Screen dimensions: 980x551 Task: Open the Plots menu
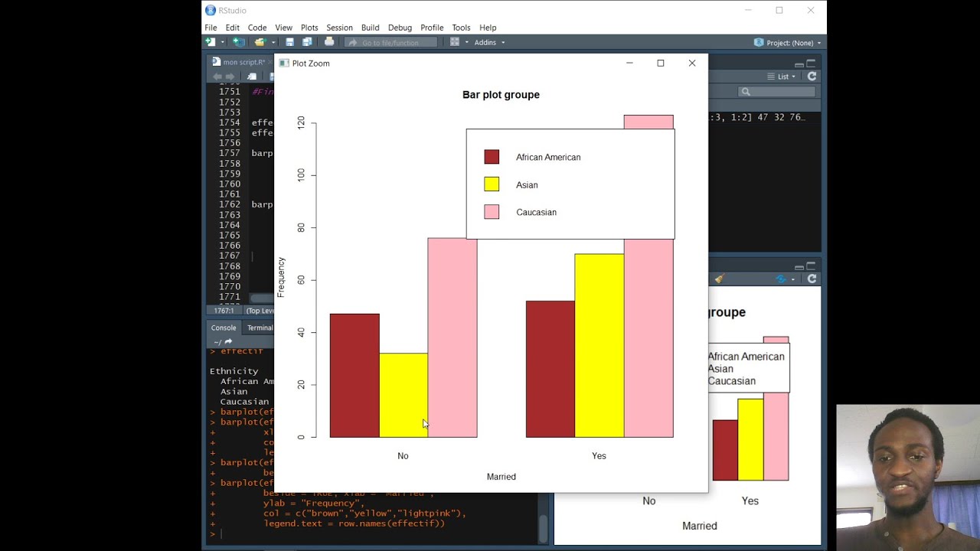309,28
